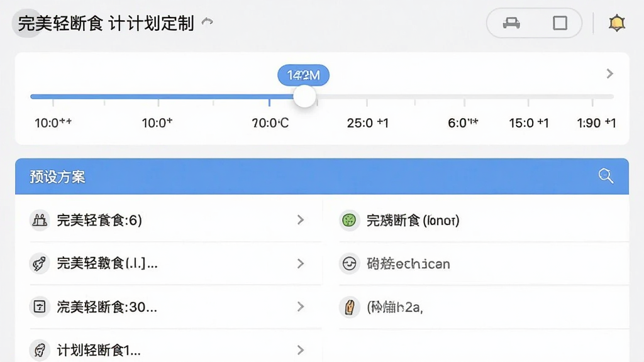Click the rocket icon in second left row
The height and width of the screenshot is (362, 644).
(x=40, y=263)
